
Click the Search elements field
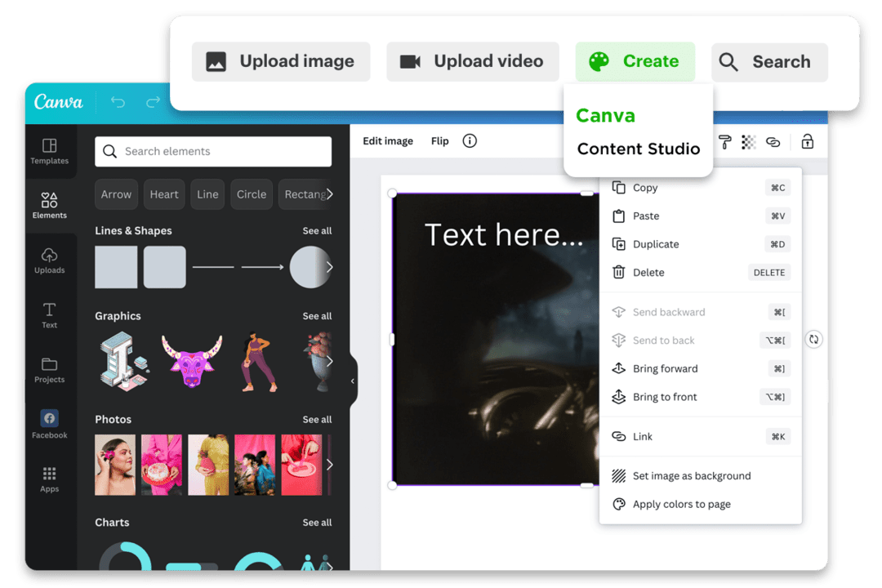(x=213, y=151)
